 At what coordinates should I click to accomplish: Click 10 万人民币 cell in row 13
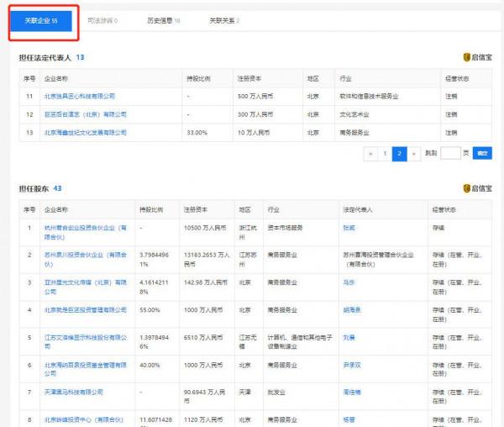[254, 133]
